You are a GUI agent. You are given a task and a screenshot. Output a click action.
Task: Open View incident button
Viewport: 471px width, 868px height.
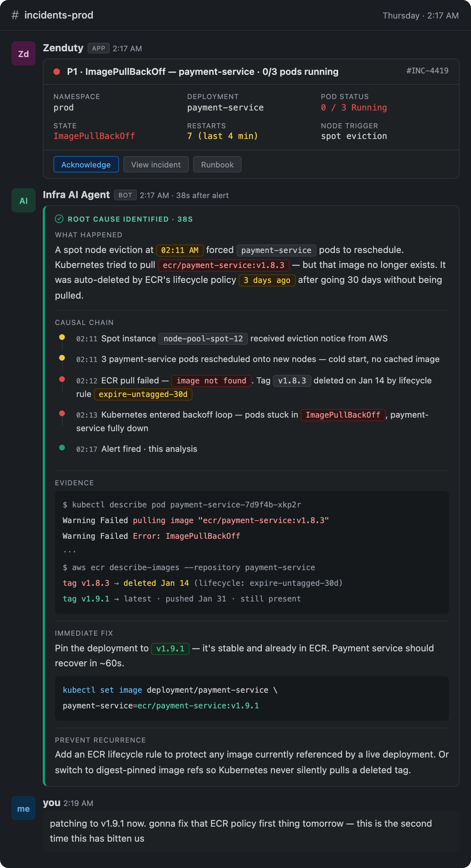(x=156, y=164)
